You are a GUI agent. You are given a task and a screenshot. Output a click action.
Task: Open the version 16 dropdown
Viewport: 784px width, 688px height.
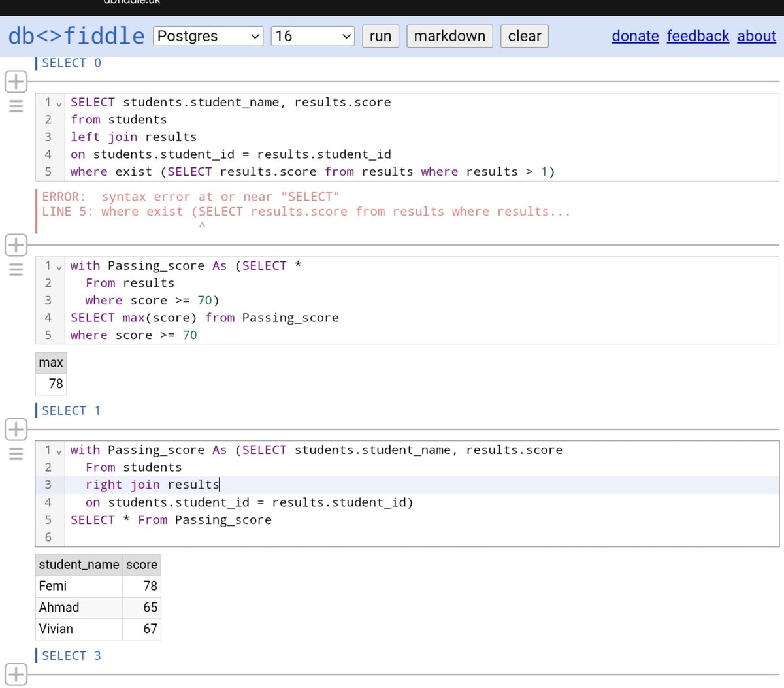click(312, 36)
